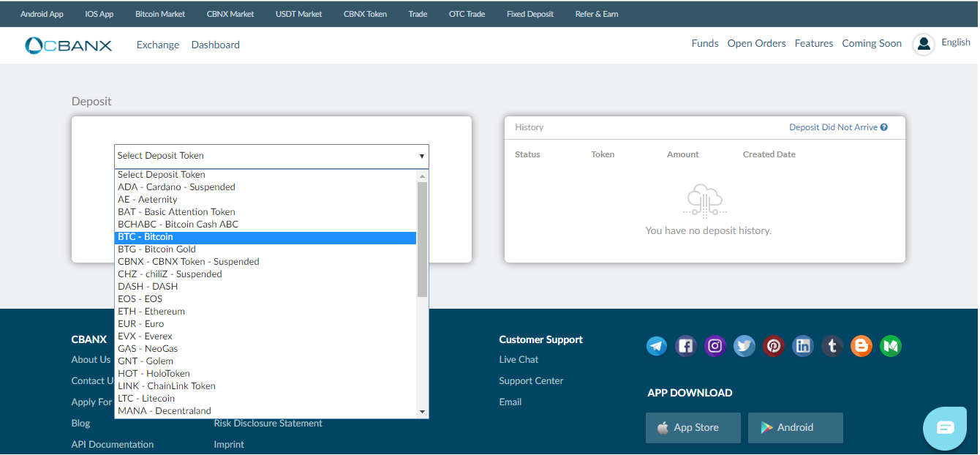Image resolution: width=980 pixels, height=455 pixels.
Task: Select EUR - Euro option
Action: point(265,324)
